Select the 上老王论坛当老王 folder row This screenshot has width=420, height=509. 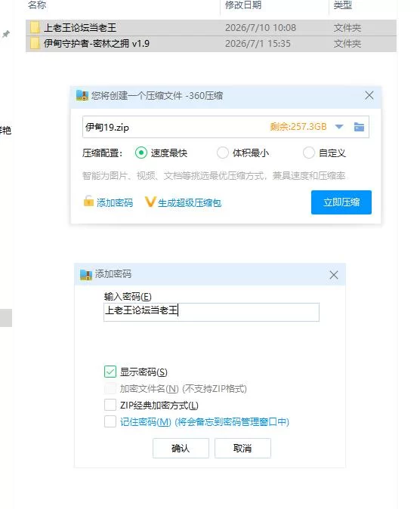pos(211,28)
